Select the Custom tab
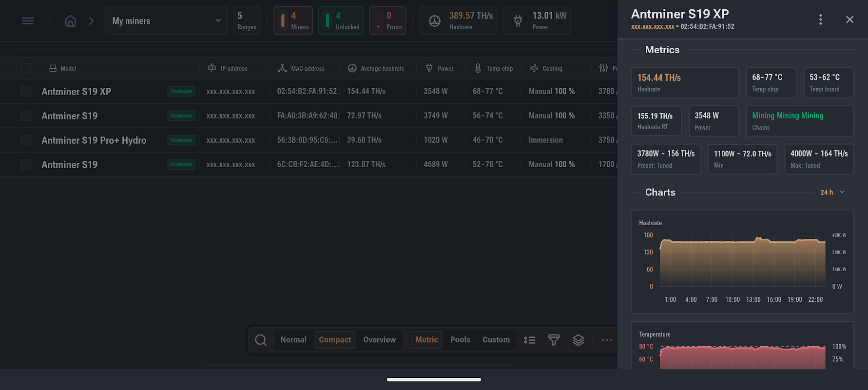Image resolution: width=868 pixels, height=390 pixels. coord(496,340)
